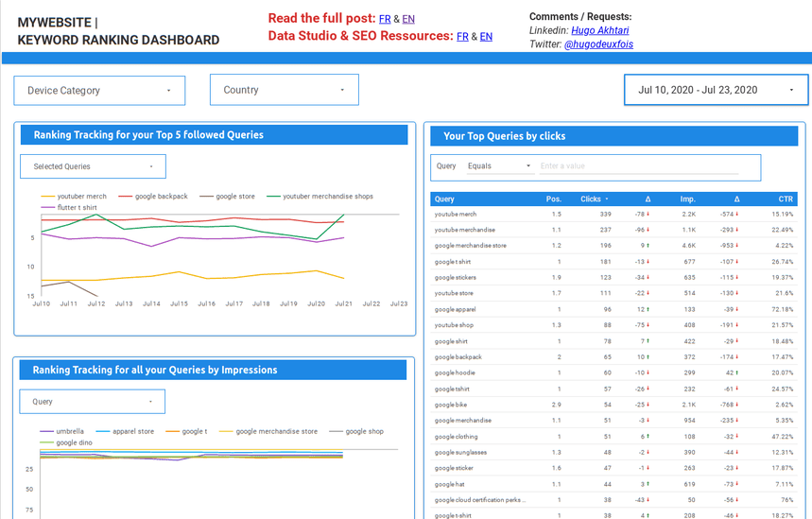Open the FR link for the full post

pos(385,19)
